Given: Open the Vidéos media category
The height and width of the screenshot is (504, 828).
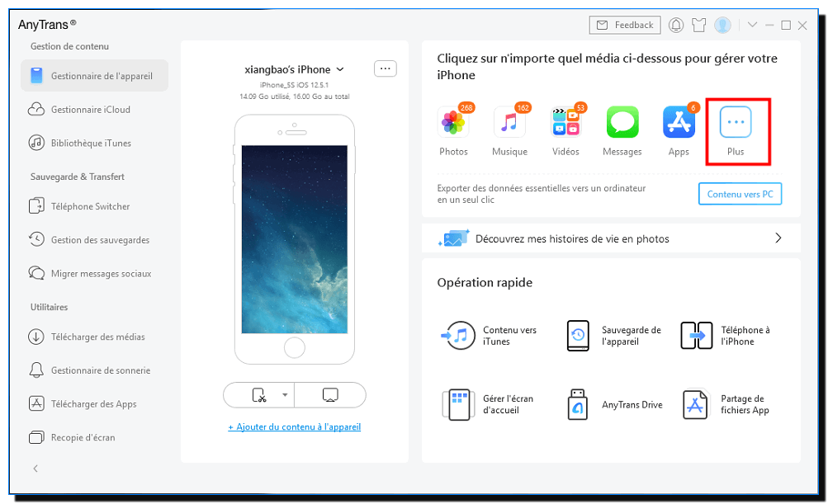Looking at the screenshot, I should coord(565,123).
